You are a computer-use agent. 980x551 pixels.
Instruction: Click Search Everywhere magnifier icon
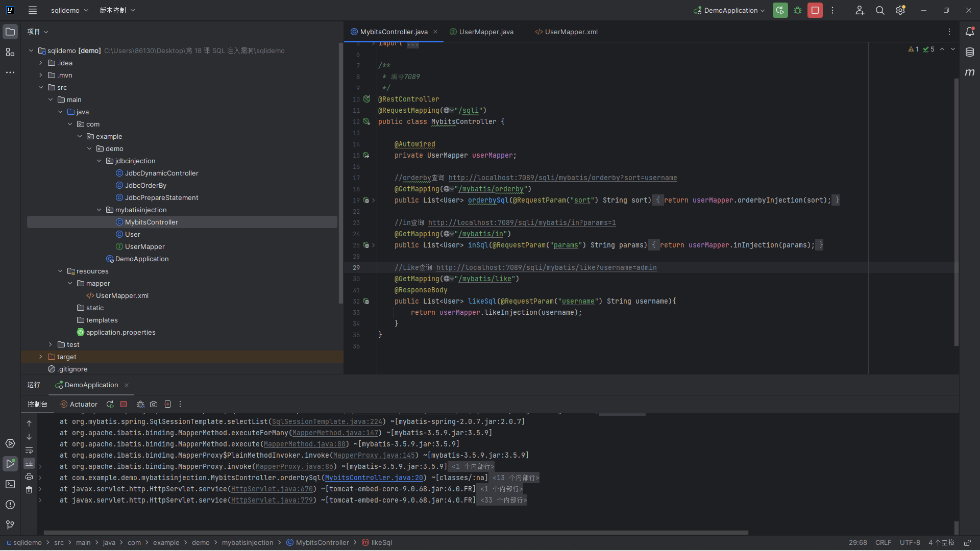880,10
